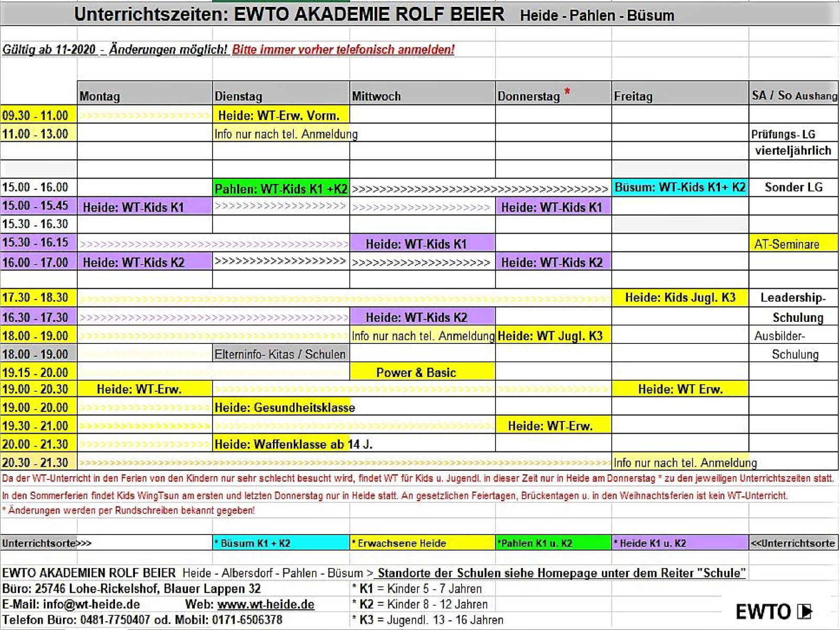840x630 pixels.
Task: Click the underlined Standorte der Schulen homepage text
Action: click(561, 573)
